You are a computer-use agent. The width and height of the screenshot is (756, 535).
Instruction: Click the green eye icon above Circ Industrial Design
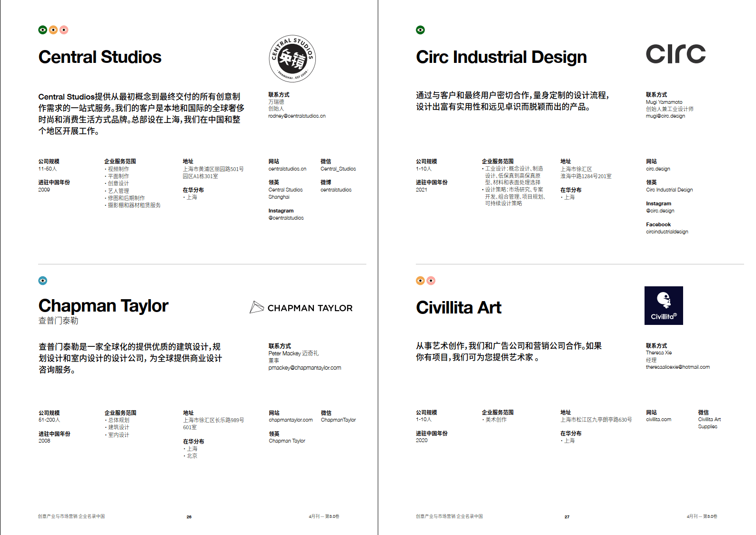[x=420, y=30]
